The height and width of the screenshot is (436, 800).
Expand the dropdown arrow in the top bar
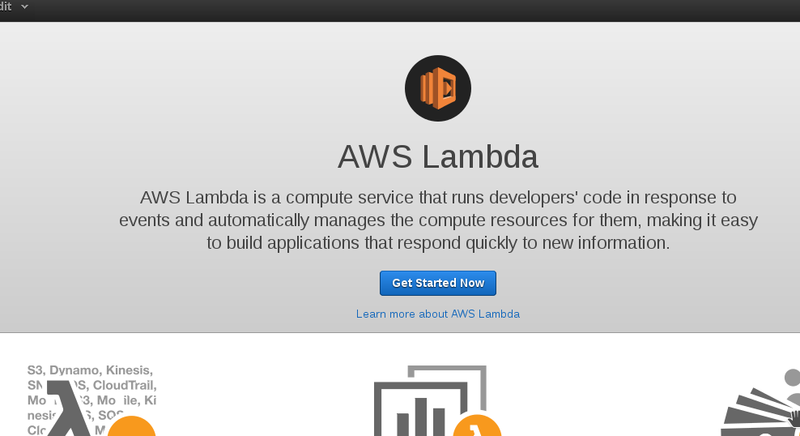(24, 7)
